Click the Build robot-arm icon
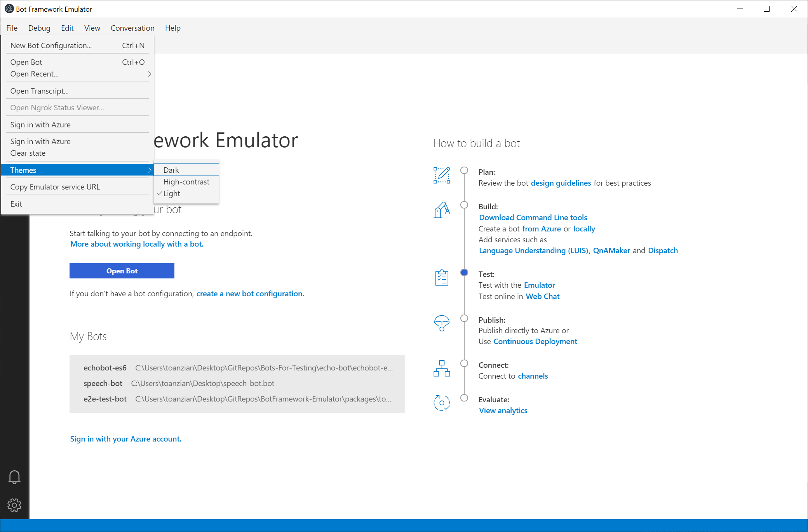This screenshot has height=532, width=808. 442,210
